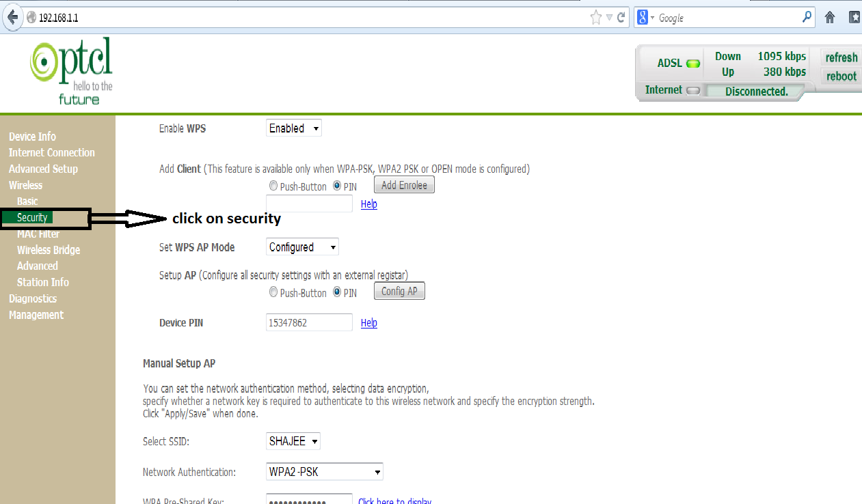Select Push-Button option under Setup AP
The width and height of the screenshot is (862, 504).
(x=273, y=292)
